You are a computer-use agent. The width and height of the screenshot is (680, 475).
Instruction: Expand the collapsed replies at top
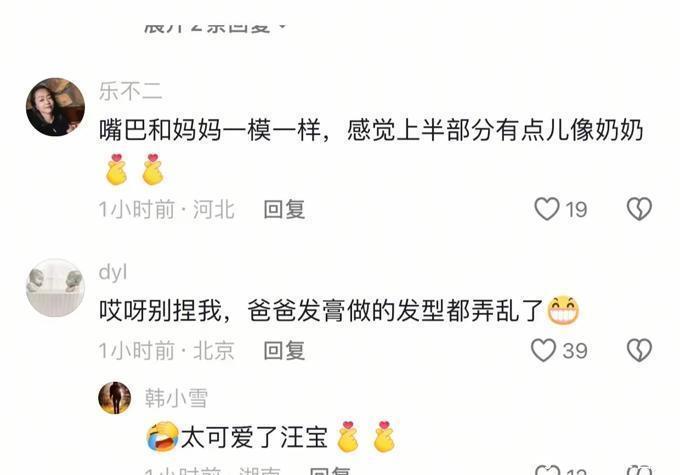215,27
